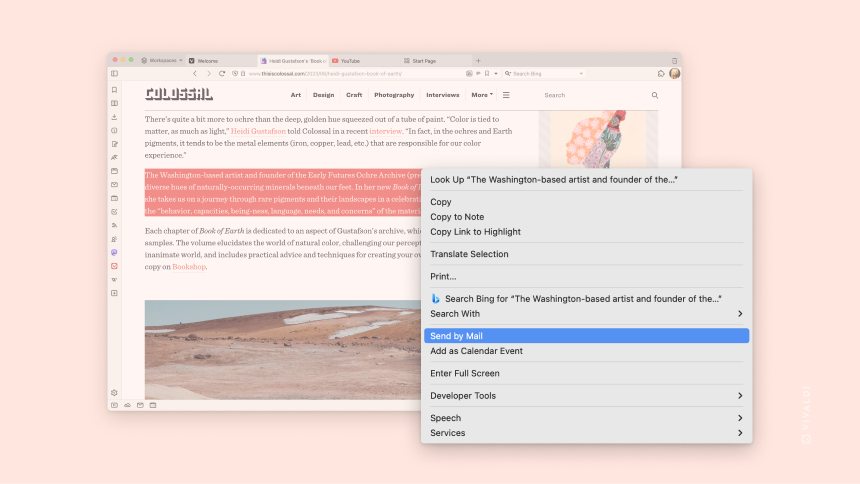Switch to the YouTube tab
Viewport: 860px width, 484px height.
(x=363, y=61)
